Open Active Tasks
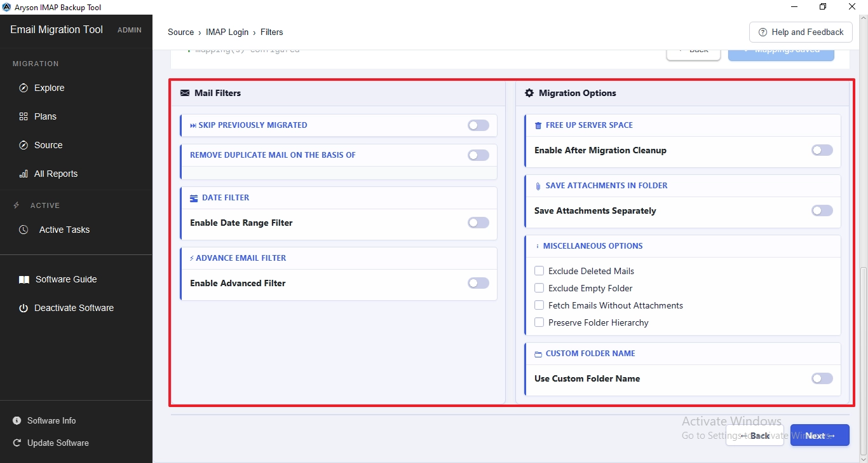 click(x=64, y=230)
